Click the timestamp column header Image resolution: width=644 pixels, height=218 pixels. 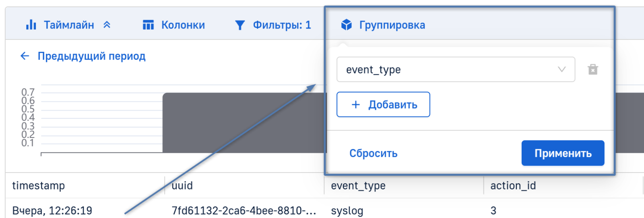(x=39, y=185)
